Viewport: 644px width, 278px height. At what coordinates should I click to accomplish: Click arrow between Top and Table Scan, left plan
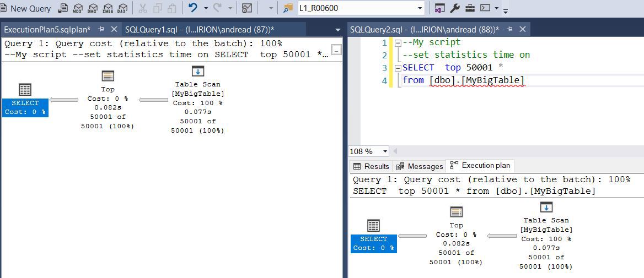tap(153, 100)
